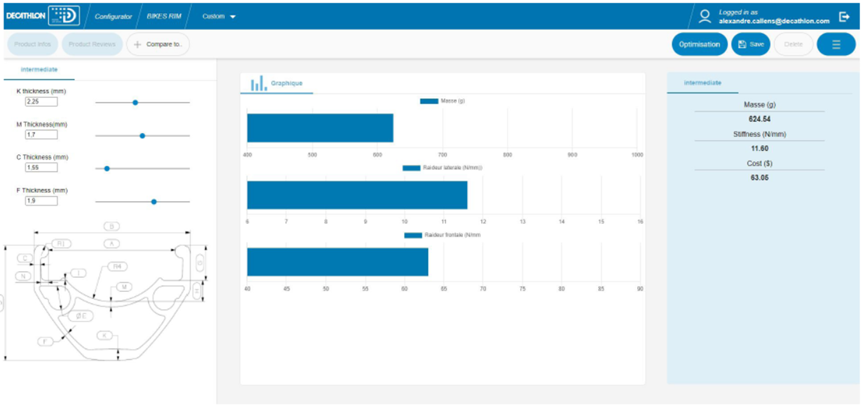
Task: Click the Optimisation button
Action: tap(699, 44)
